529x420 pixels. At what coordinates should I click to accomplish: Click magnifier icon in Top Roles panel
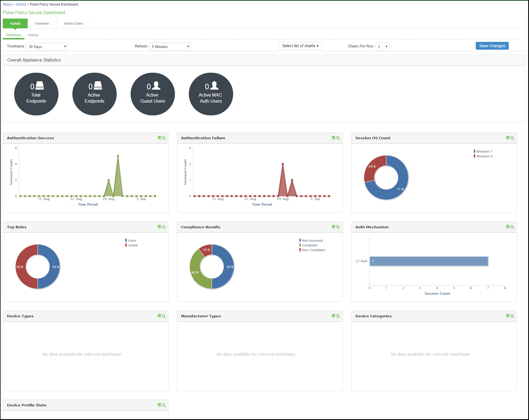(164, 227)
